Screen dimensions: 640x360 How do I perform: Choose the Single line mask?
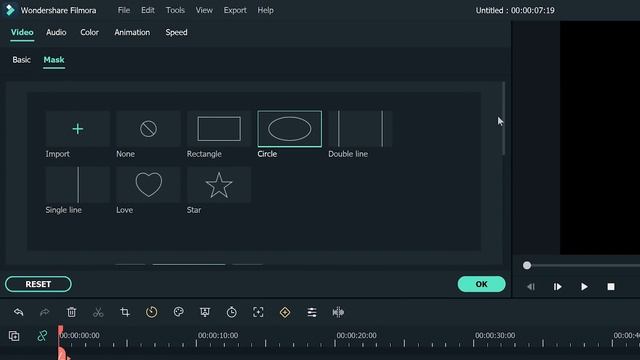(78, 184)
